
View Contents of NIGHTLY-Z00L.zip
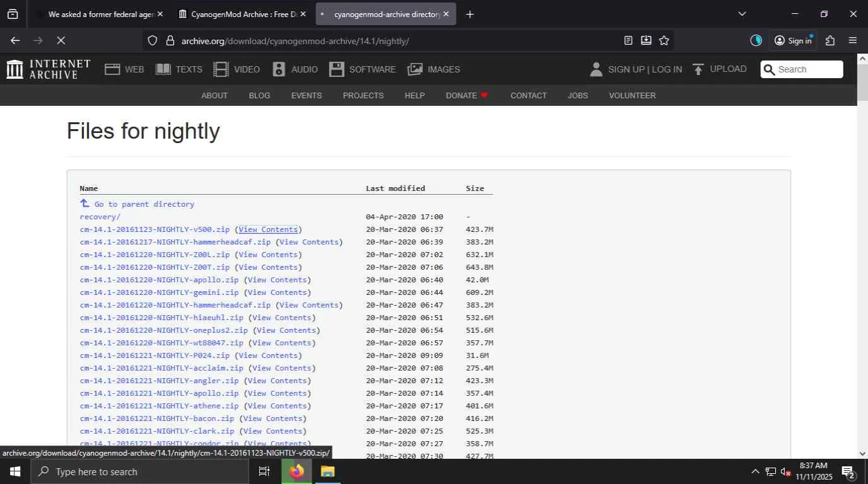tap(268, 255)
